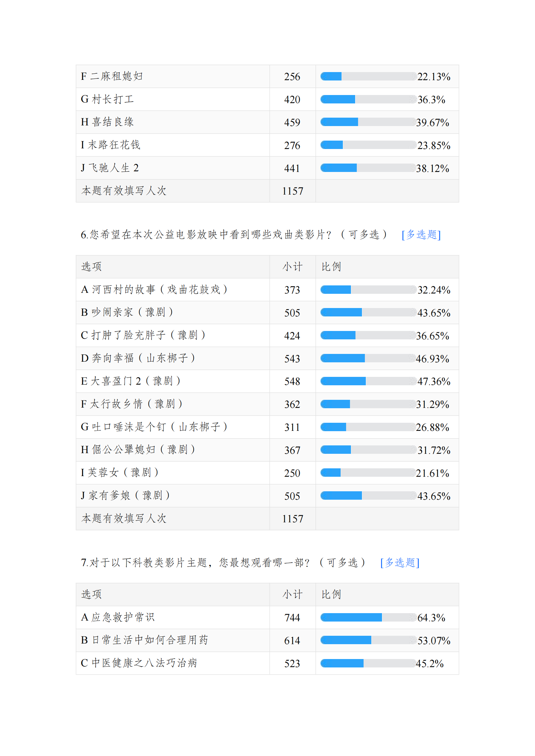This screenshot has height=756, width=535.
Task: Click the 小计 header in question 6 table
Action: coord(292,267)
